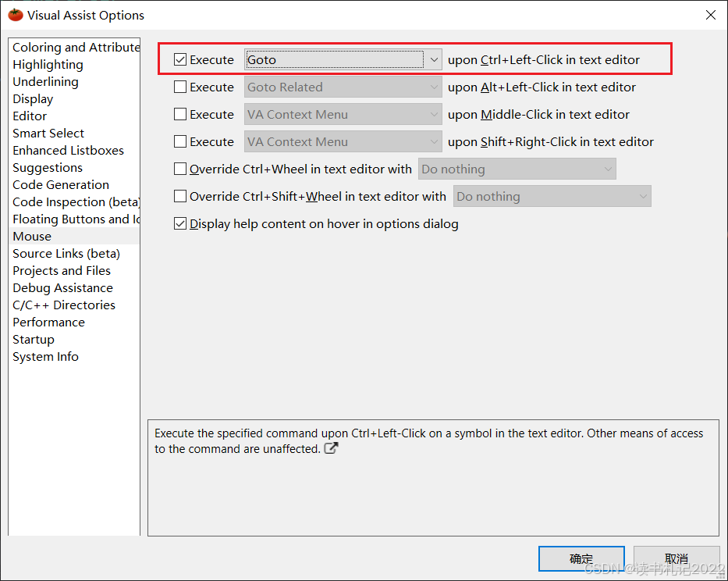Open help link icon in description
The width and height of the screenshot is (728, 581).
point(331,448)
